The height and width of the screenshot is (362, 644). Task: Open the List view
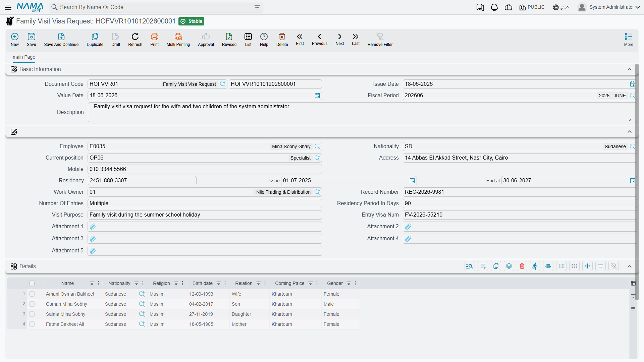tap(248, 39)
